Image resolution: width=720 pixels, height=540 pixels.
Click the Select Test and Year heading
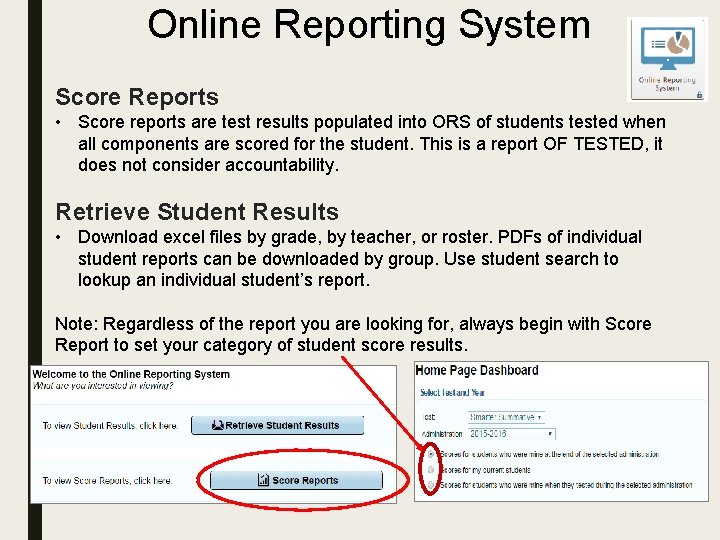click(452, 393)
